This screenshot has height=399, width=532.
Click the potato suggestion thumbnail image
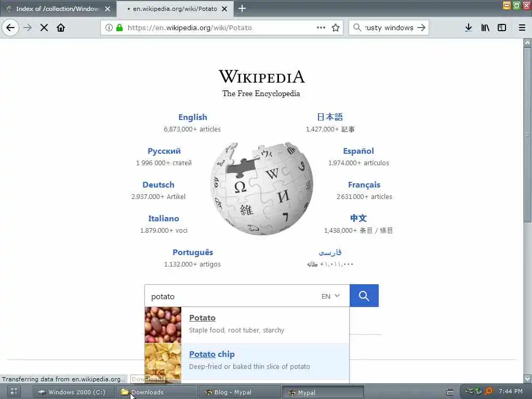click(163, 325)
